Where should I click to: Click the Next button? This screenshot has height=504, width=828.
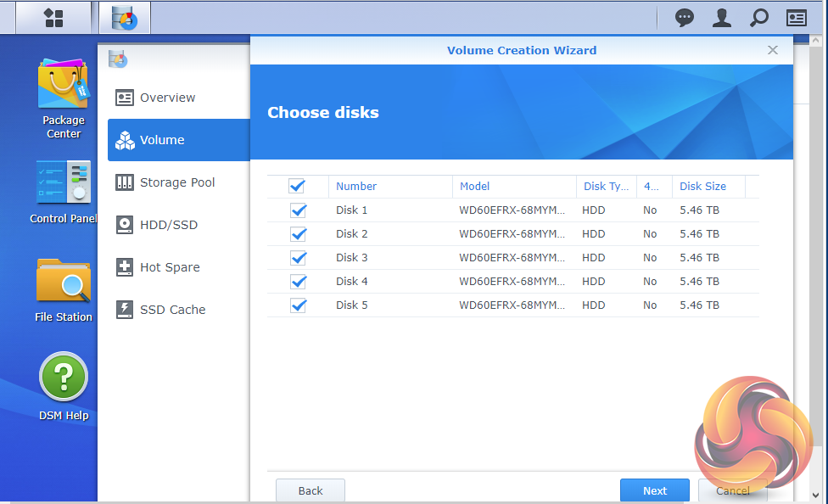click(654, 490)
